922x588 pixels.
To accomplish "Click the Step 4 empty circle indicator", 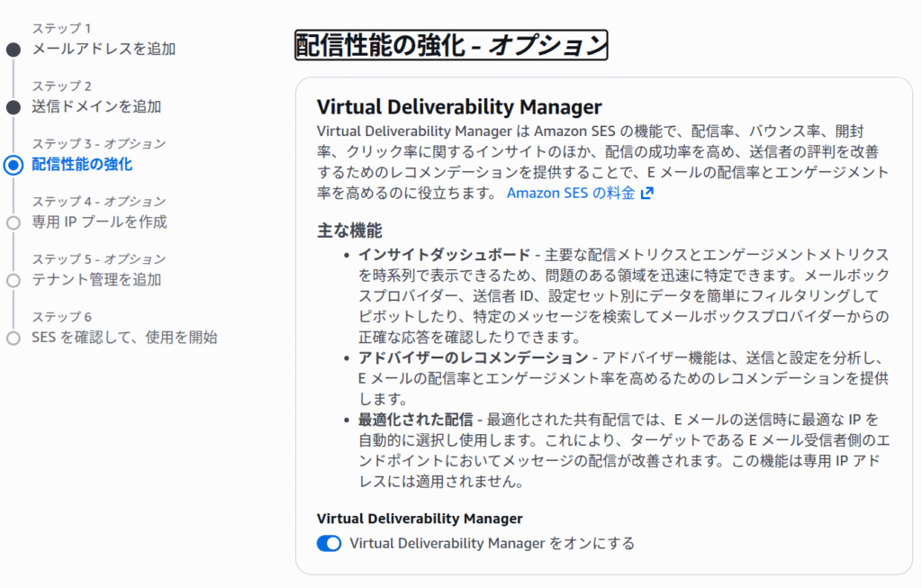I will click(13, 222).
